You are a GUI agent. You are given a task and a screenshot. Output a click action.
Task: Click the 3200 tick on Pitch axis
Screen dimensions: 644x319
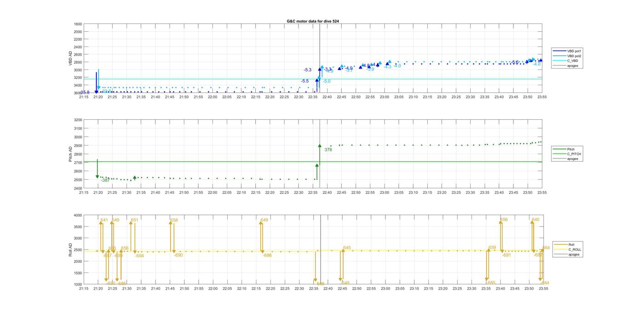point(78,120)
